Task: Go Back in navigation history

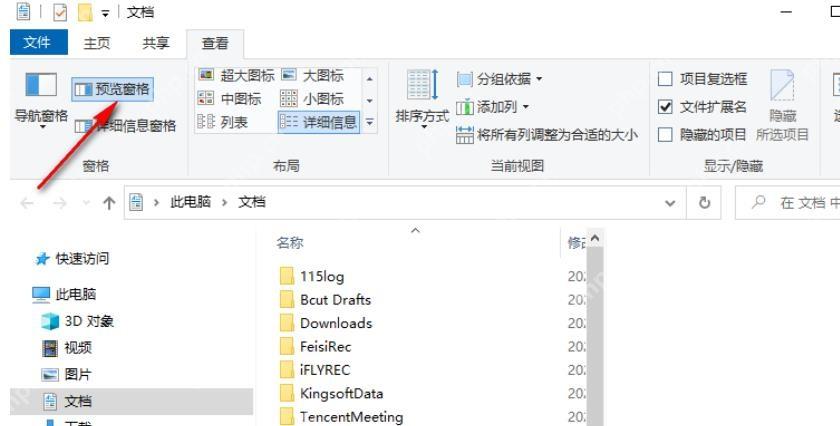Action: [27, 203]
